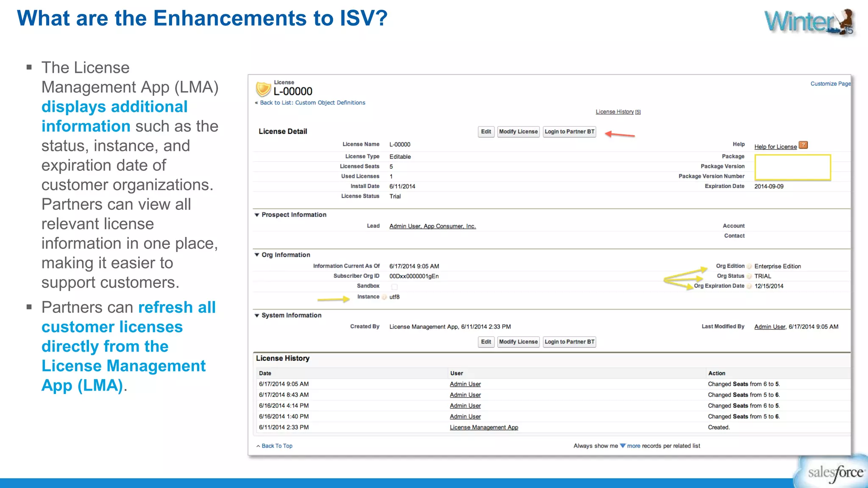This screenshot has height=488, width=868.
Task: Click the top Edit button
Action: coord(486,132)
